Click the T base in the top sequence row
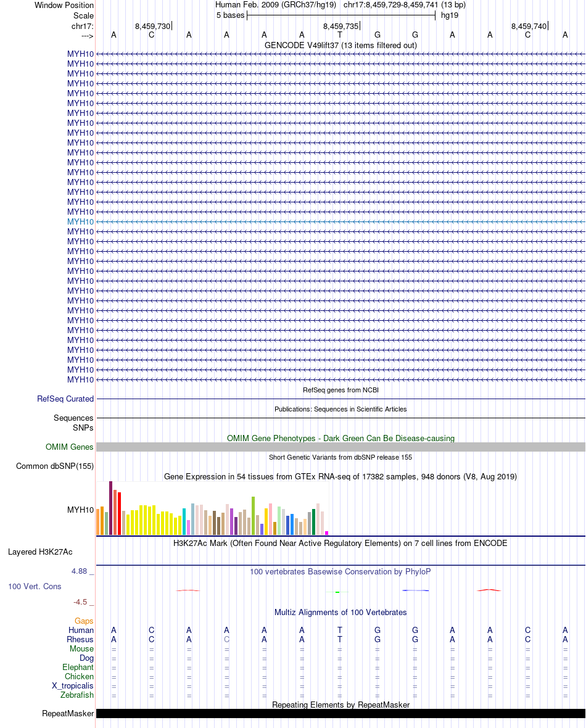 coord(339,35)
